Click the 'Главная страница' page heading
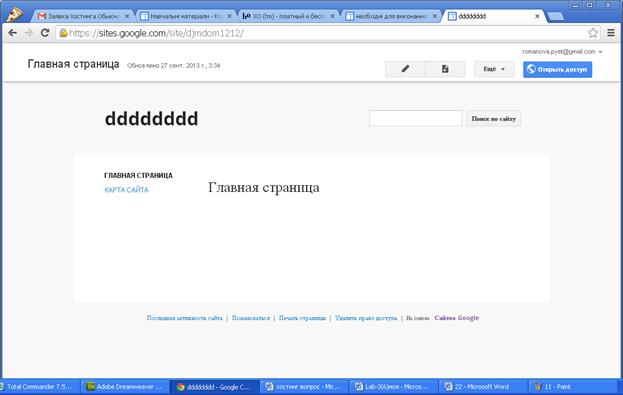This screenshot has width=623, height=395. tap(264, 187)
